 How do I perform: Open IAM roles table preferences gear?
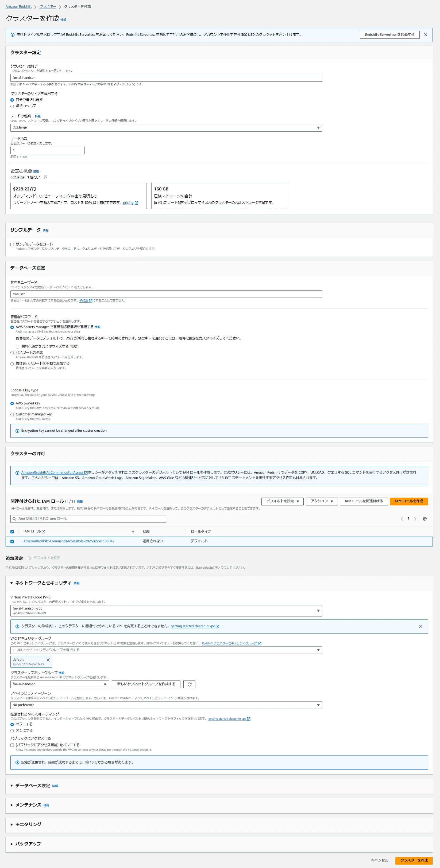pyautogui.click(x=425, y=519)
